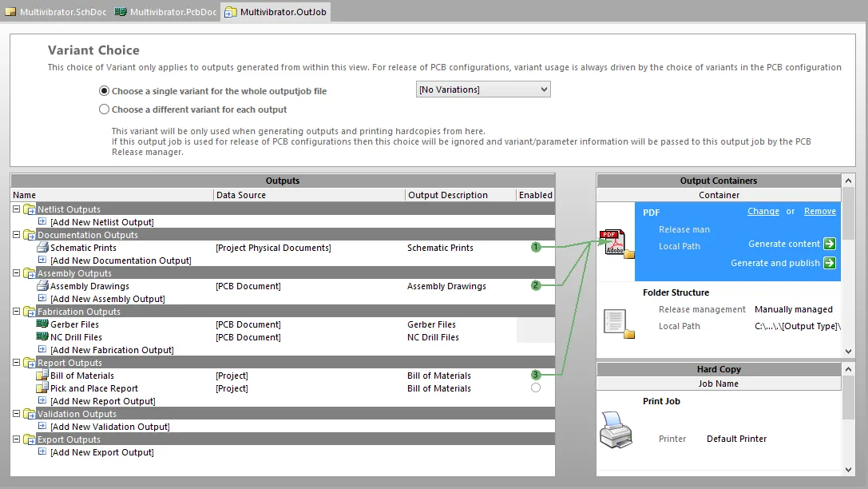This screenshot has height=489, width=868.
Task: Click the Print Job printer icon
Action: 616,430
